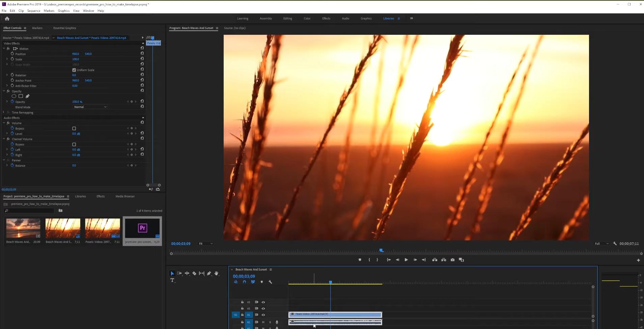Toggle V2 track output eye
Screen dimensions: 644x329
[x=263, y=308]
